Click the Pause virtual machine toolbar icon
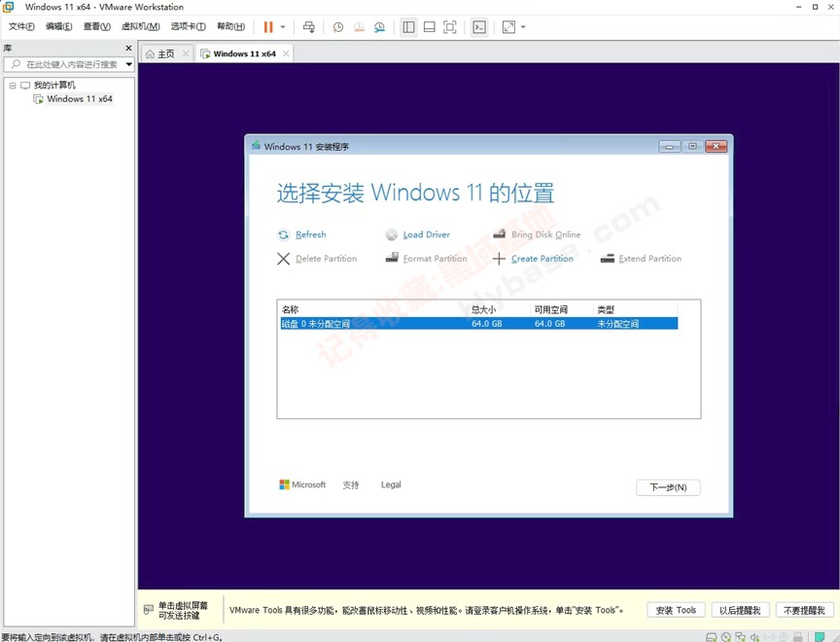 pyautogui.click(x=268, y=27)
